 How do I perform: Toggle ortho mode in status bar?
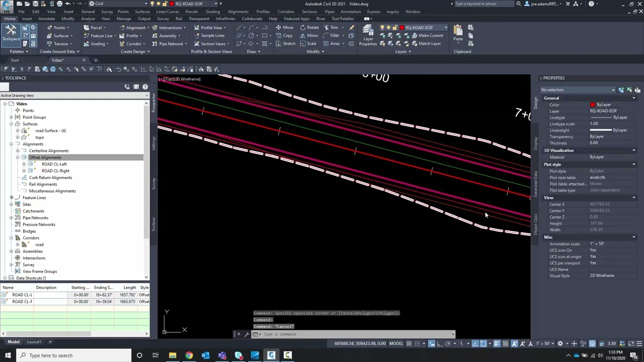pyautogui.click(x=439, y=343)
